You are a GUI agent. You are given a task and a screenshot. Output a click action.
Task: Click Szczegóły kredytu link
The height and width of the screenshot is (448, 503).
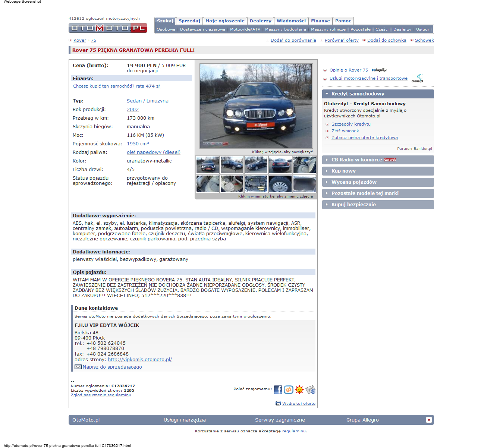[351, 124]
